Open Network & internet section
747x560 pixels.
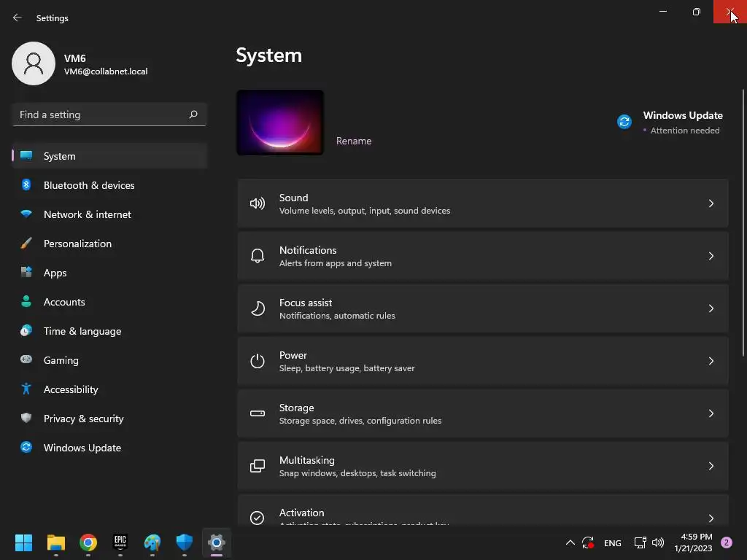(x=109, y=214)
